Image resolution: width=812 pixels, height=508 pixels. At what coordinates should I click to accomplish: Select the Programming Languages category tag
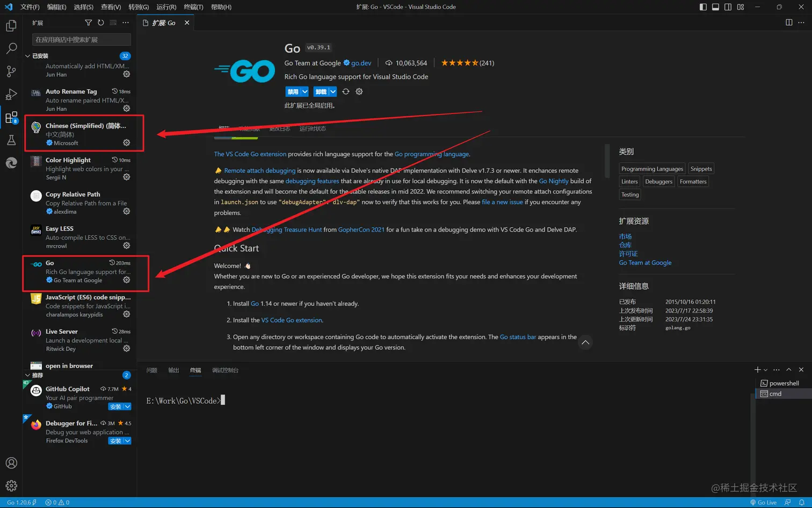[653, 169]
